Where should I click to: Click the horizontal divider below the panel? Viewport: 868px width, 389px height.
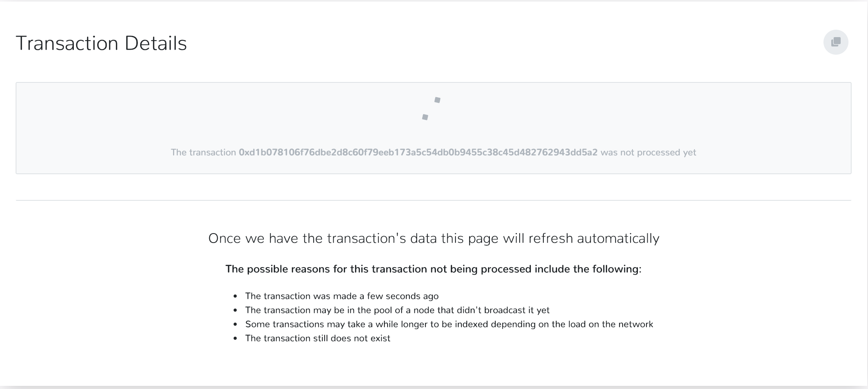(434, 200)
